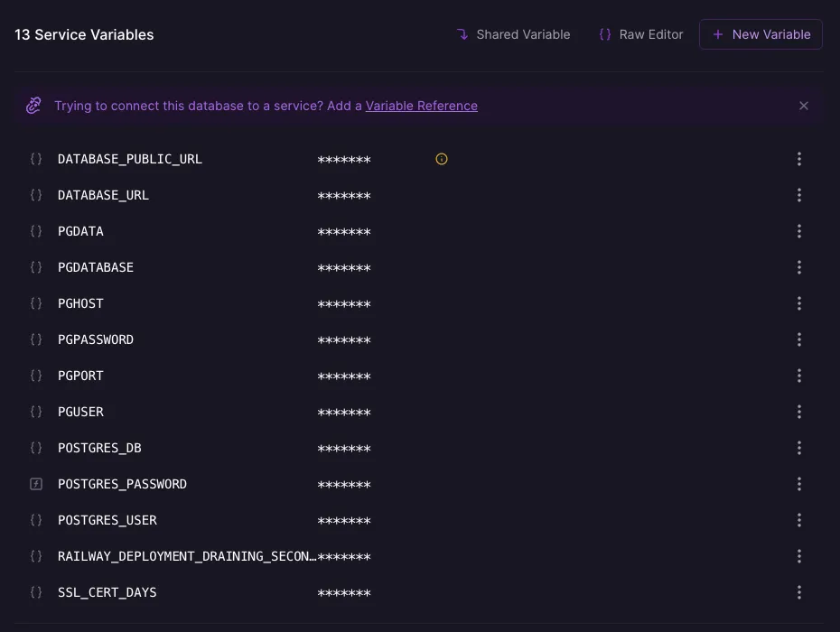Click the New Variable button

[x=761, y=34]
